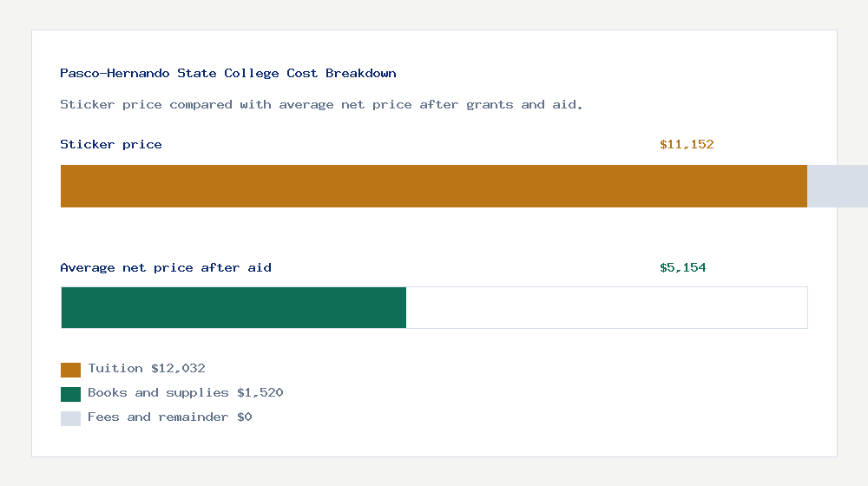Click the $5,154 net price value
The image size is (868, 486).
point(683,268)
